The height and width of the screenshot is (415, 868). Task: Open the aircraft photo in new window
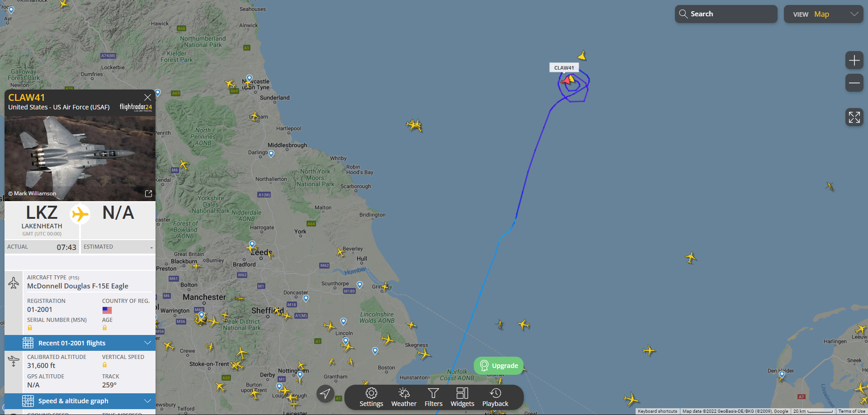pyautogui.click(x=148, y=193)
